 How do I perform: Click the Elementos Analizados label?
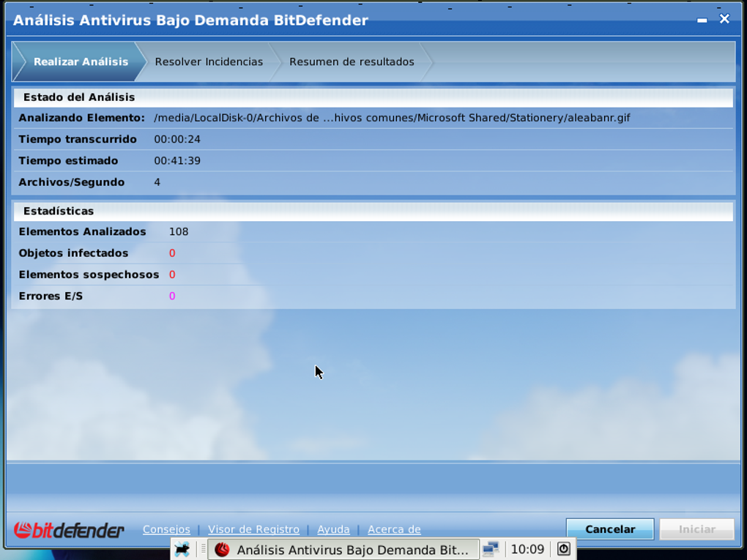click(83, 232)
